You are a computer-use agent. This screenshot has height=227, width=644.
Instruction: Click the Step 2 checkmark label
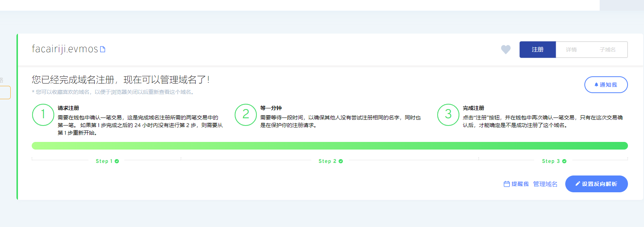click(x=331, y=161)
